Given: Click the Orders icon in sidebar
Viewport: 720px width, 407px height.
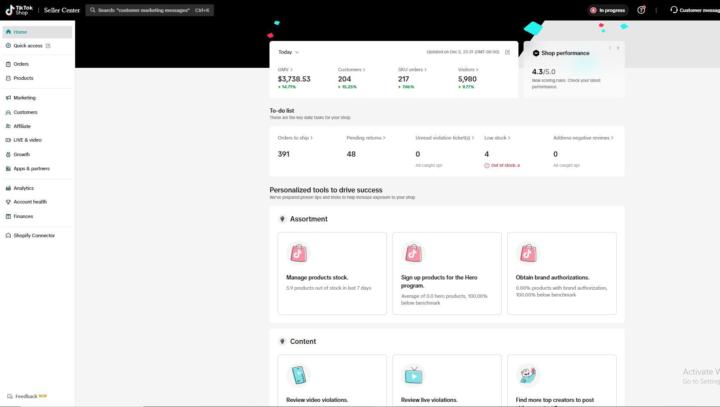Looking at the screenshot, I should point(8,64).
